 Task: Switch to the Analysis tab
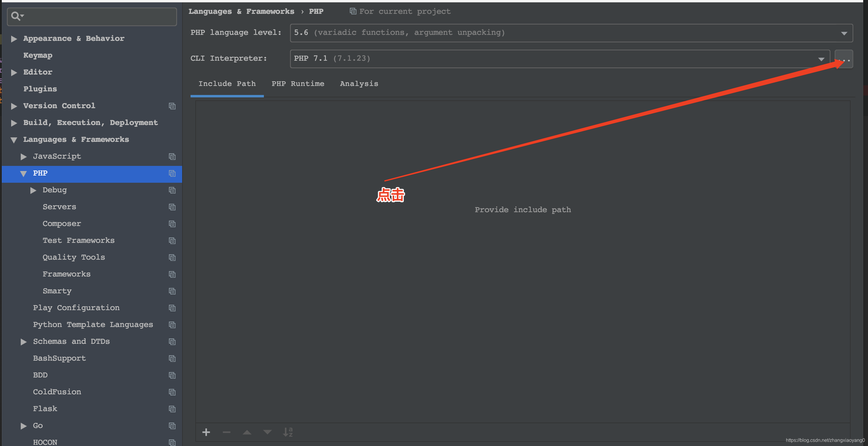(359, 84)
